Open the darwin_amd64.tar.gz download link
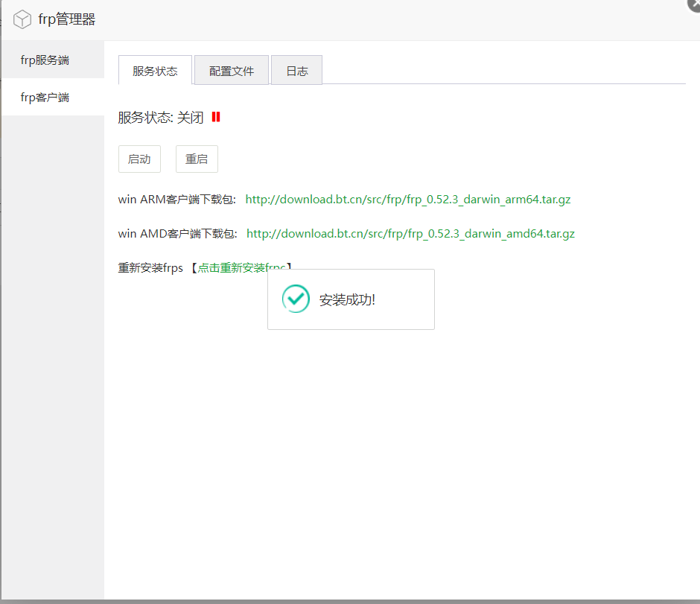 click(x=410, y=234)
